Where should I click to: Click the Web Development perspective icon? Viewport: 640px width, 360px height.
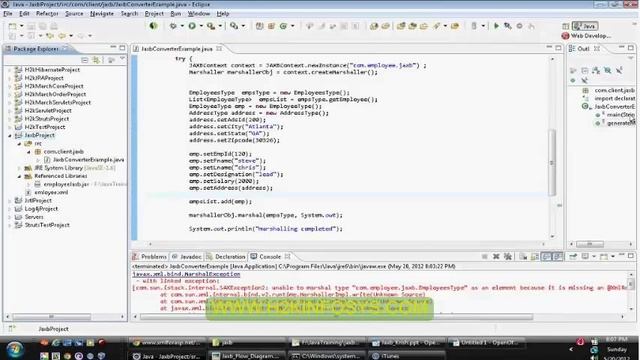pyautogui.click(x=565, y=36)
